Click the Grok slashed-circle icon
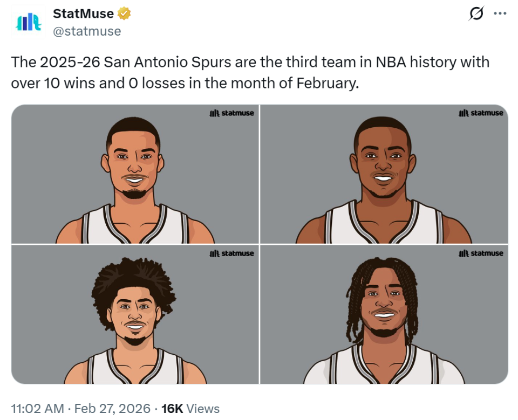The width and height of the screenshot is (518, 420). pos(476,14)
